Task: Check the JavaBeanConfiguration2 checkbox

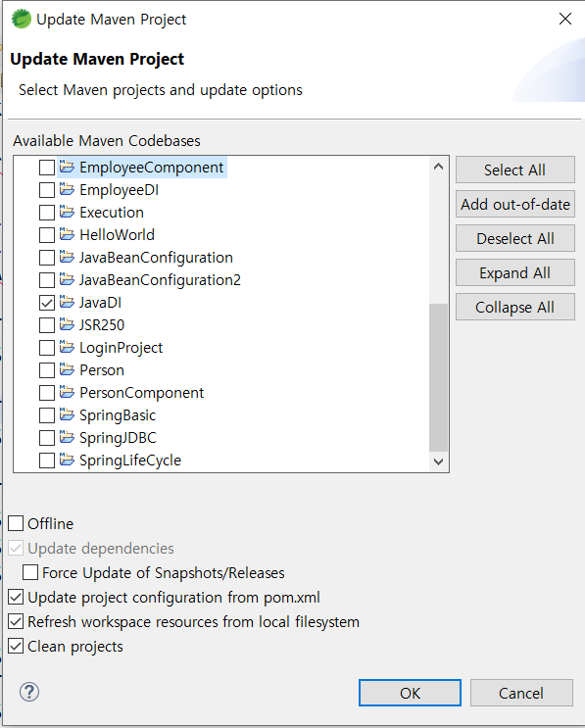Action: pyautogui.click(x=47, y=280)
